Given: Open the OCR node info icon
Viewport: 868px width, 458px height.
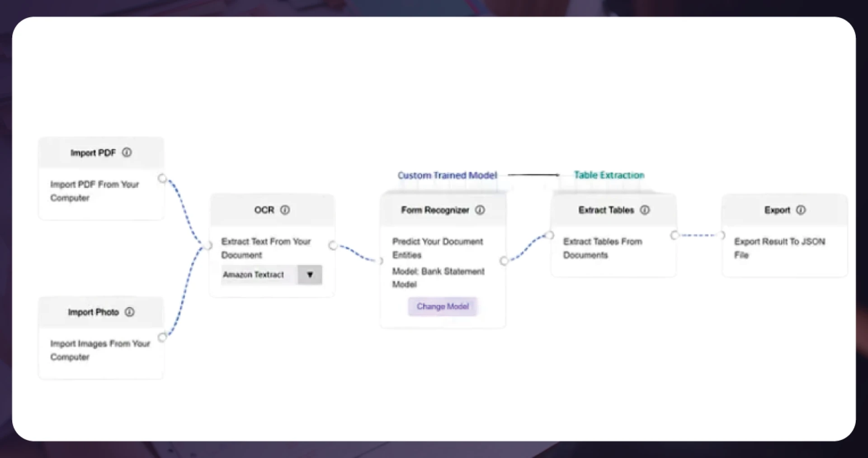Looking at the screenshot, I should tap(285, 210).
